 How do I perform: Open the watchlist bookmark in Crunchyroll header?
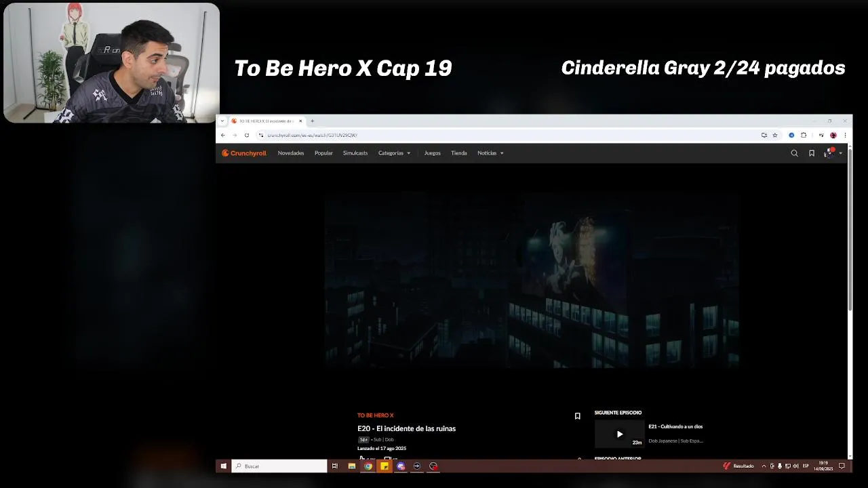811,153
